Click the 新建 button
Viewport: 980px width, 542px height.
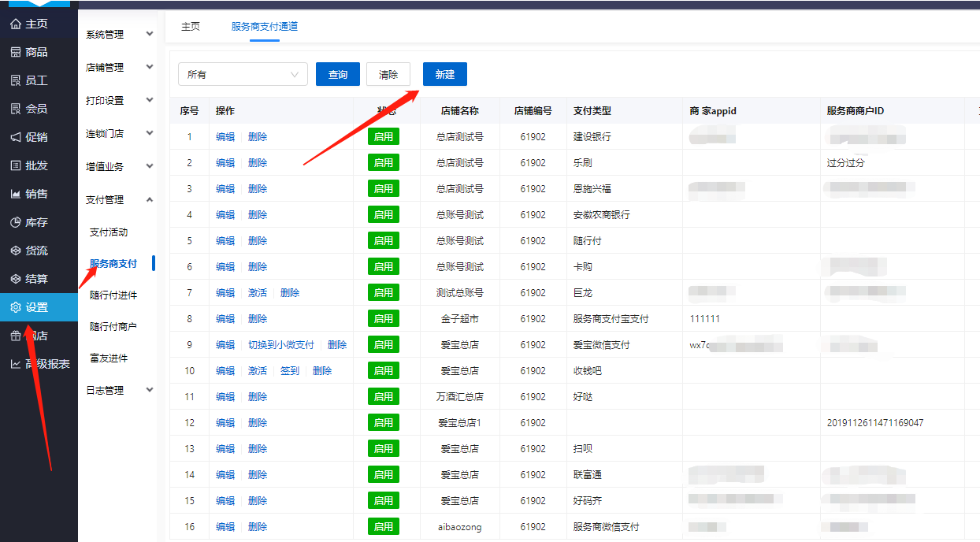click(x=445, y=74)
